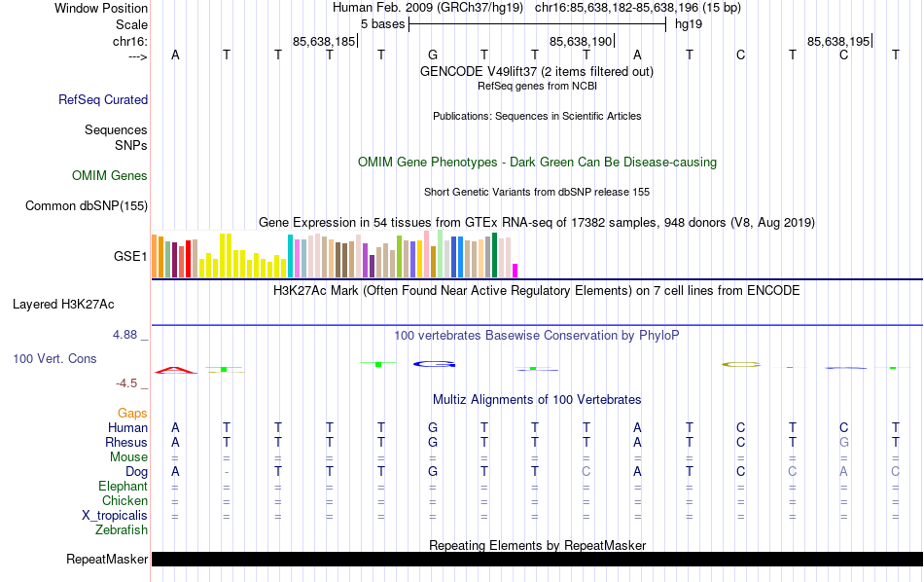This screenshot has height=582, width=924.
Task: Click the dark green GTEx expression bar
Action: coord(494,255)
